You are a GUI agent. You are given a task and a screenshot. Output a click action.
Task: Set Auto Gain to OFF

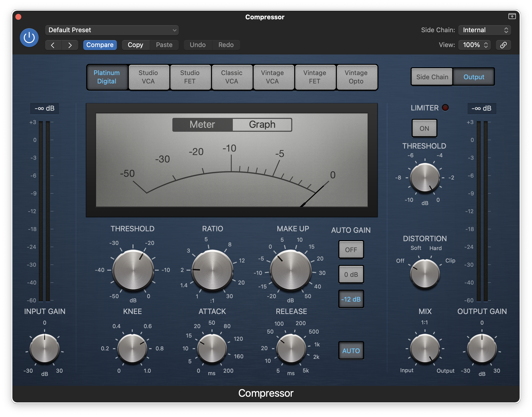[351, 250]
